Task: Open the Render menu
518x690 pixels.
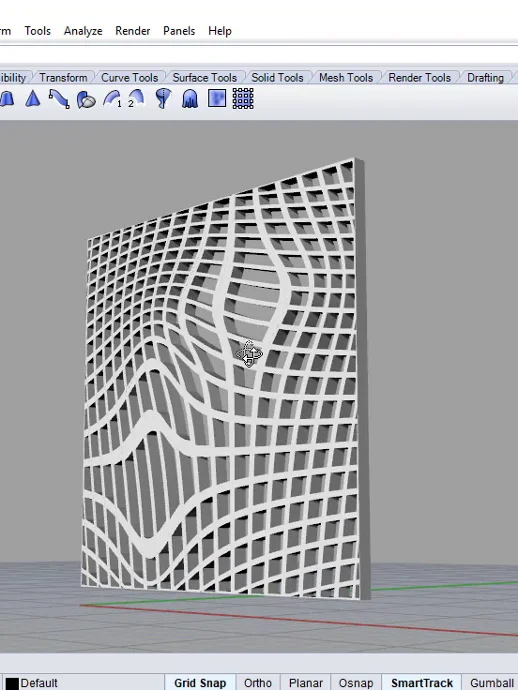Action: (x=132, y=31)
